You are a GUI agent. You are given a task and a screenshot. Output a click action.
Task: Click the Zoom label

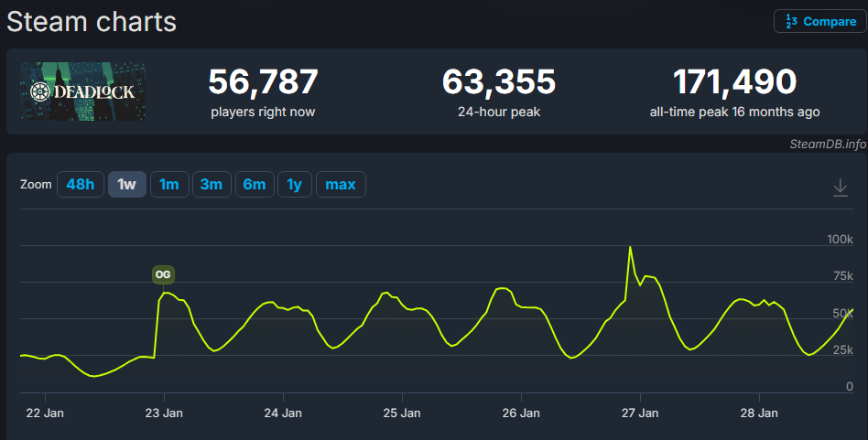36,185
